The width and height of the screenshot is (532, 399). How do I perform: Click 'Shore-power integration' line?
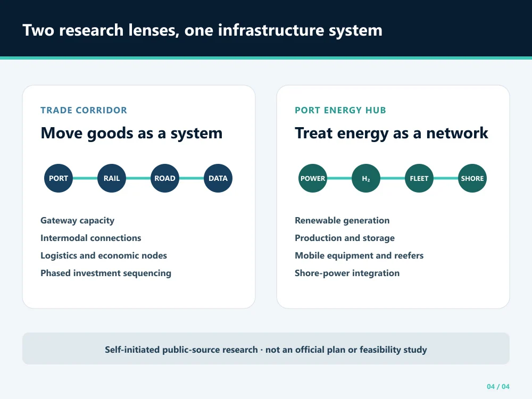347,273
